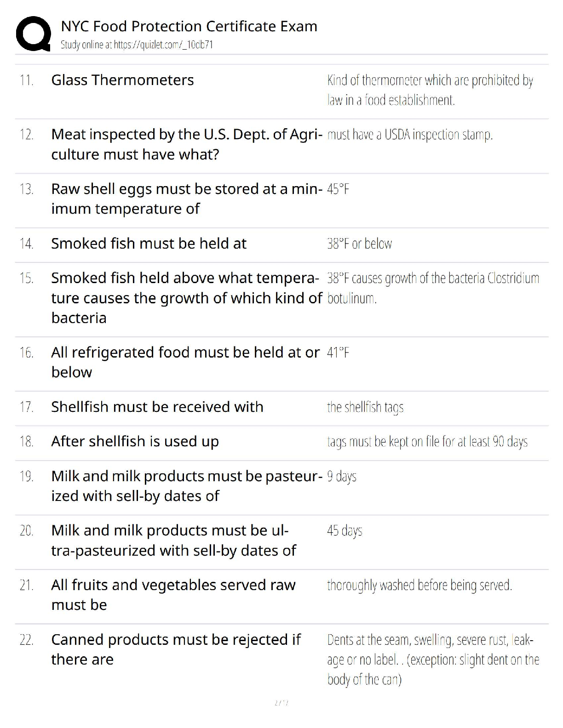Select the fruits and vegetables served raw term
The image size is (563, 728).
tap(173, 595)
